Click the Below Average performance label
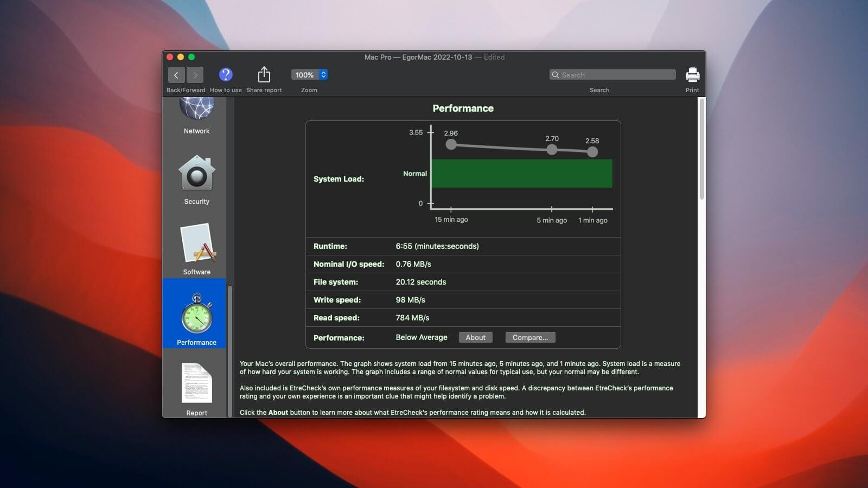868x488 pixels. (421, 337)
